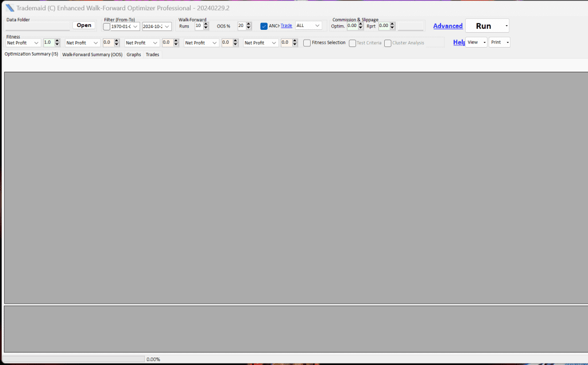Expand the Trade ALL dropdown

[318, 26]
